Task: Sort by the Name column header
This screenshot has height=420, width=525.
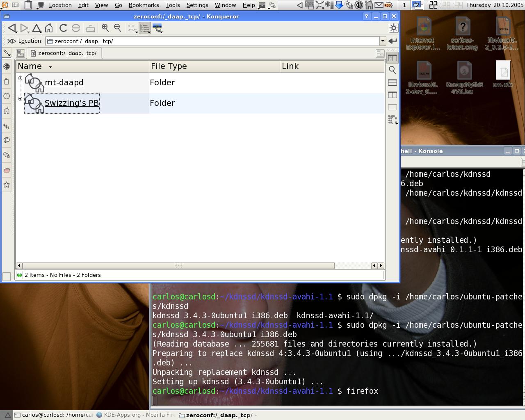Action: coord(82,66)
